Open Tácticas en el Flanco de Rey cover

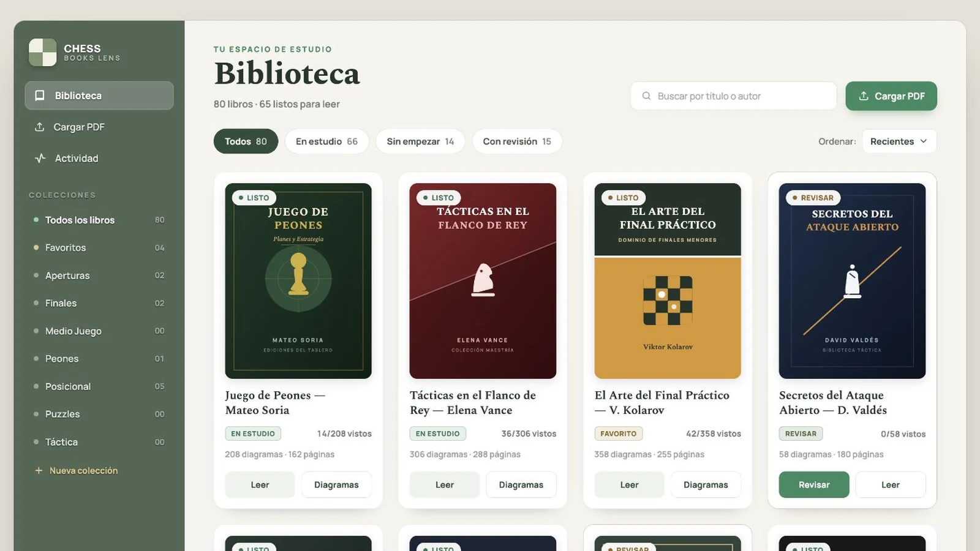pos(483,281)
